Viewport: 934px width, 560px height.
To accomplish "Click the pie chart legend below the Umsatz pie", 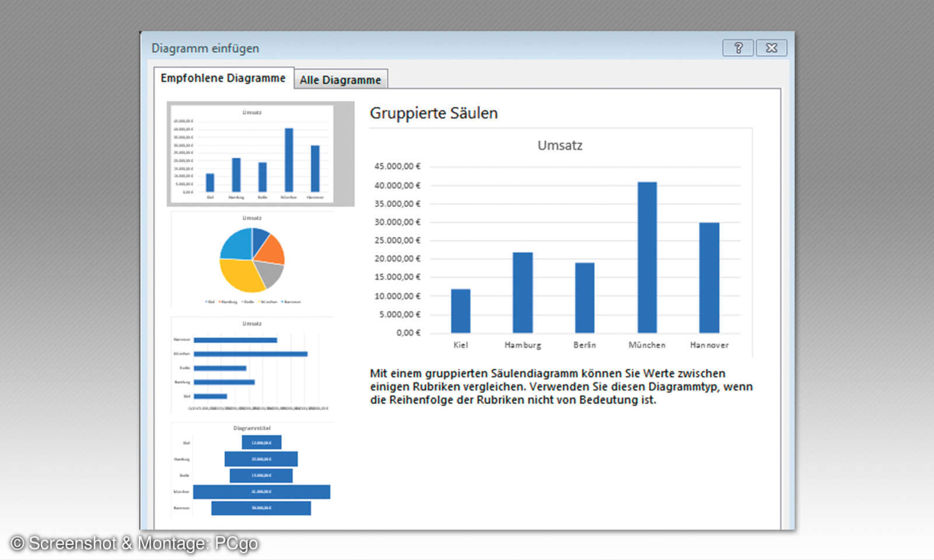I will pyautogui.click(x=252, y=302).
